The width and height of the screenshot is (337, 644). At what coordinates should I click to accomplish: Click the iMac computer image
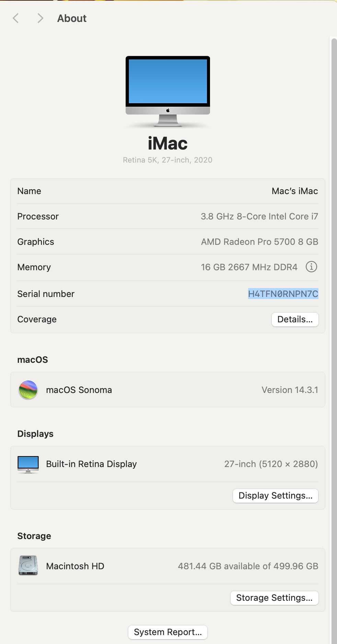(167, 91)
